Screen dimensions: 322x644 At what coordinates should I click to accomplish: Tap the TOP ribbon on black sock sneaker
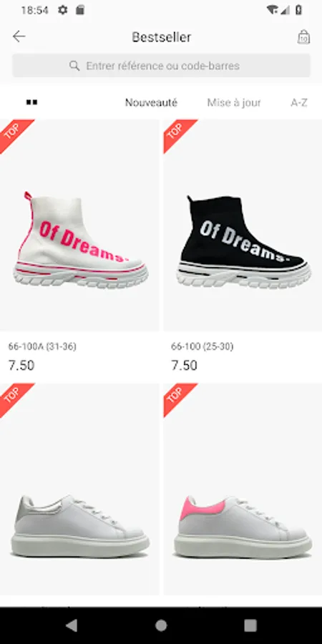coord(178,134)
